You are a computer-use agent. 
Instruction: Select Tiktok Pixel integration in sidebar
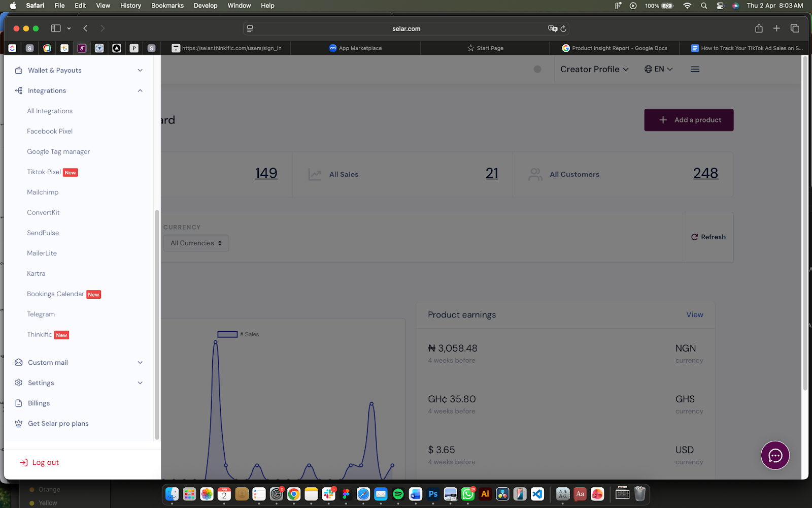44,172
